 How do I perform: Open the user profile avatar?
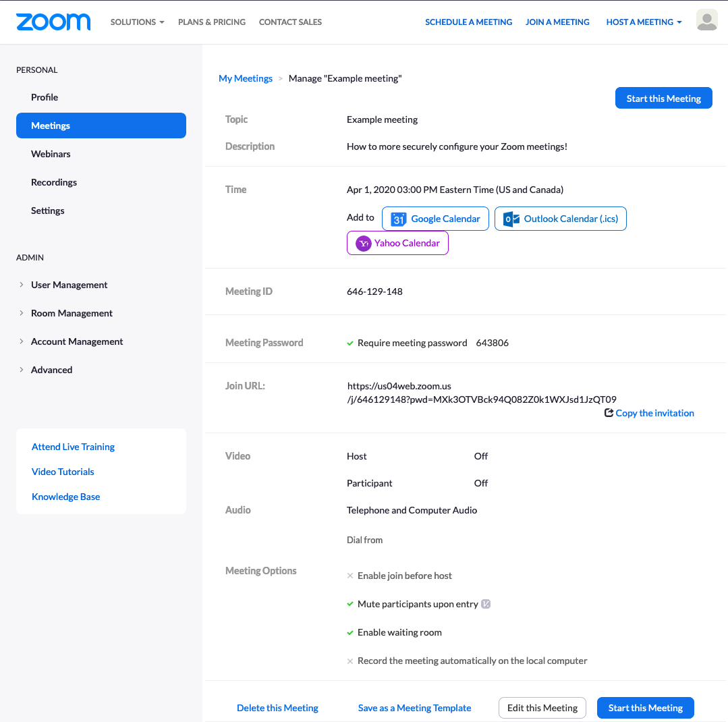[706, 21]
